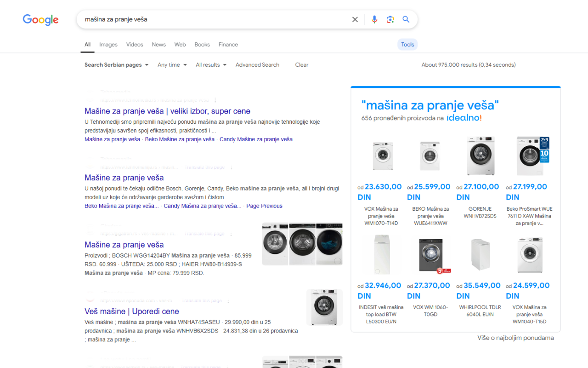
Task: Click the BEKO WUE6411XWW product image
Action: [430, 156]
